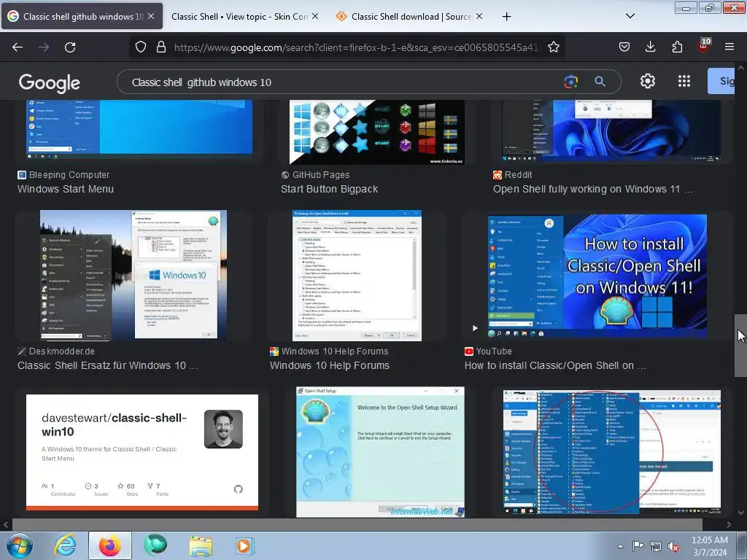747x560 pixels.
Task: Click the Sign in button
Action: tap(721, 81)
